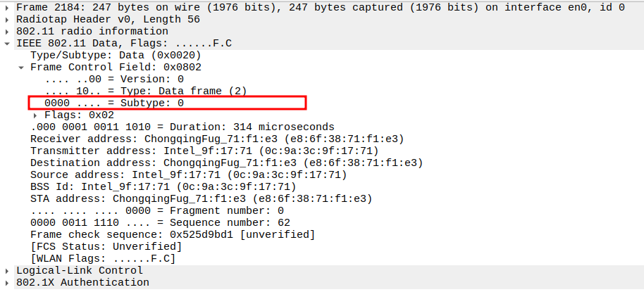644x292 pixels.
Task: Expand the Flags: 0x02 node
Action: 35,115
